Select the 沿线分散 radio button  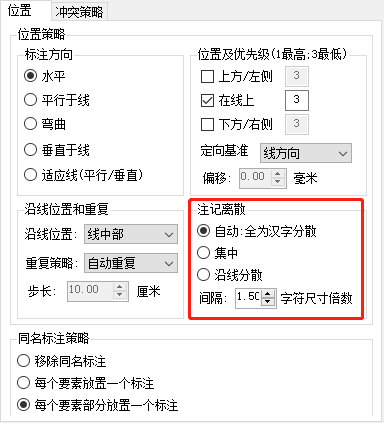[x=230, y=275]
